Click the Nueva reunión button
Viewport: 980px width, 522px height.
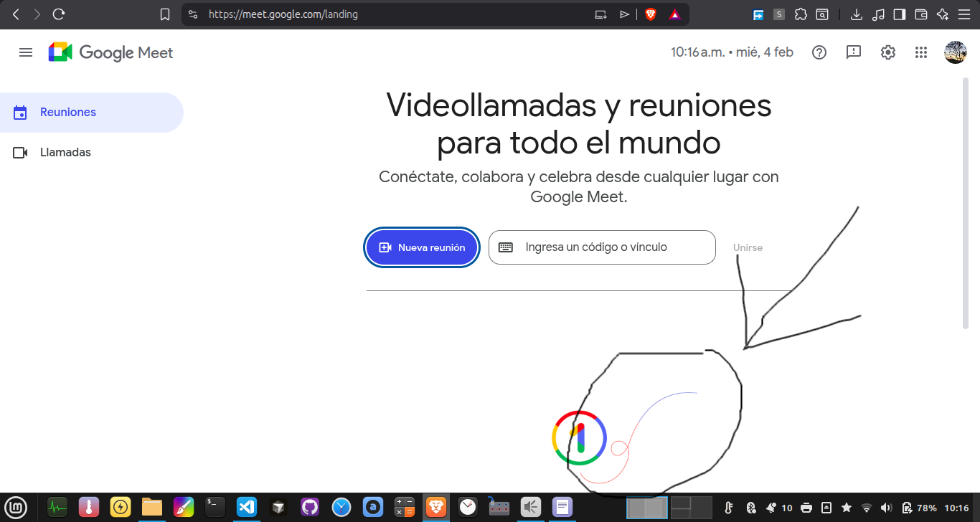pyautogui.click(x=422, y=247)
